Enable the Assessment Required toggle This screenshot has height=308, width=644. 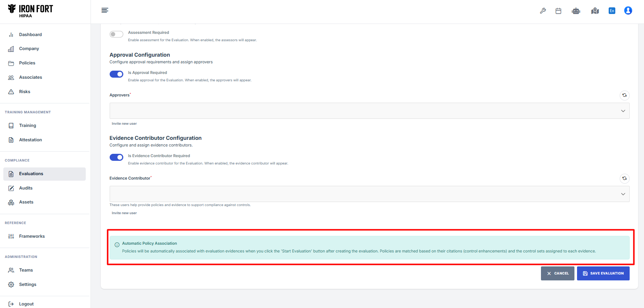[x=116, y=34]
